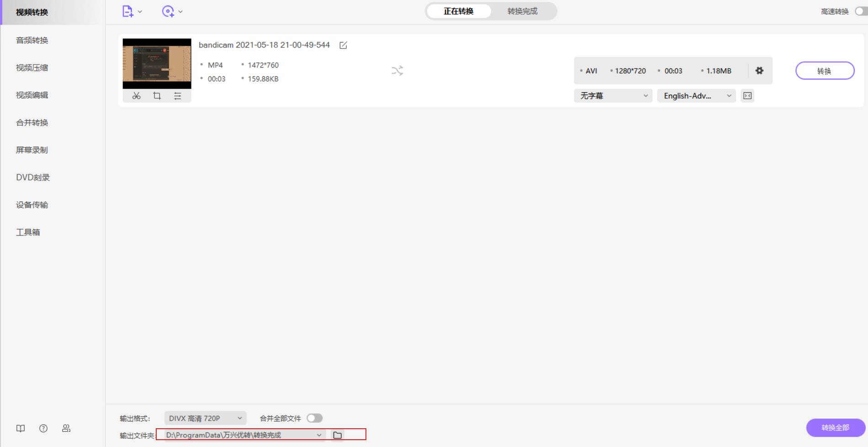Image resolution: width=868 pixels, height=447 pixels.
Task: Click the shuffle convert arrows icon
Action: [x=397, y=70]
